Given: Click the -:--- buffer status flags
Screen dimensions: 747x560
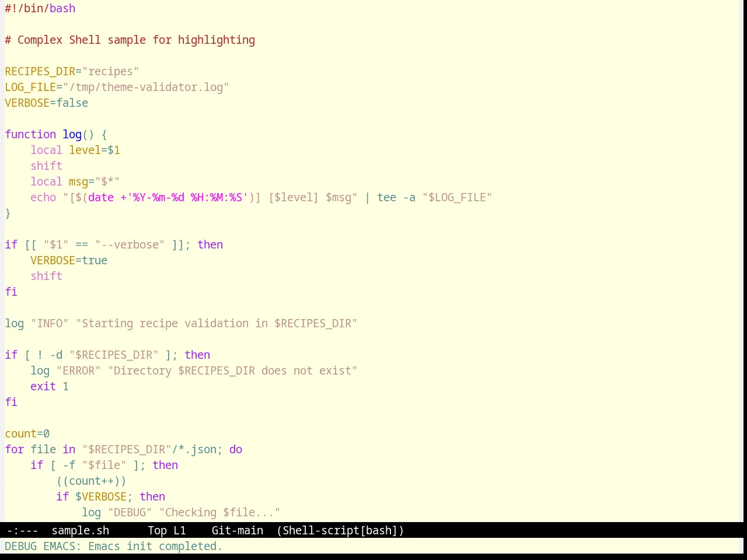Looking at the screenshot, I should coord(22,530).
